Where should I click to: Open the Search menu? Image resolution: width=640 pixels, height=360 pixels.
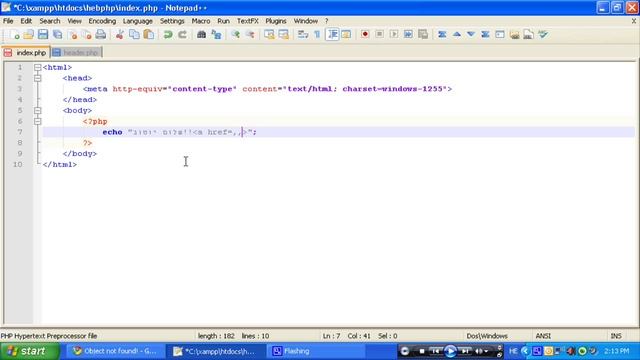click(x=50, y=21)
